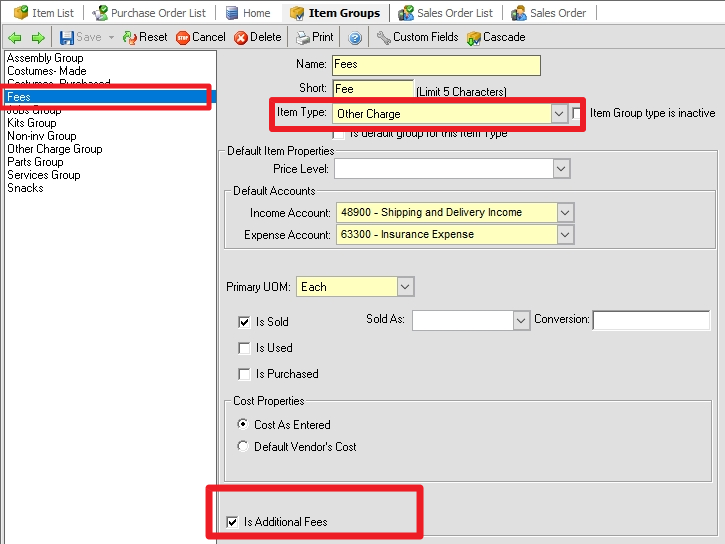The width and height of the screenshot is (725, 544).
Task: Click the Cascade button
Action: pos(496,37)
